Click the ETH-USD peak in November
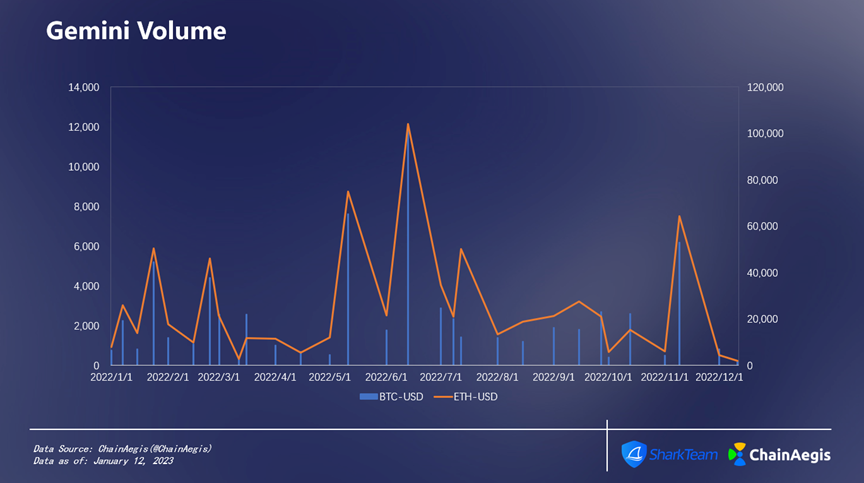Screen dimensions: 864x483 (x=679, y=216)
